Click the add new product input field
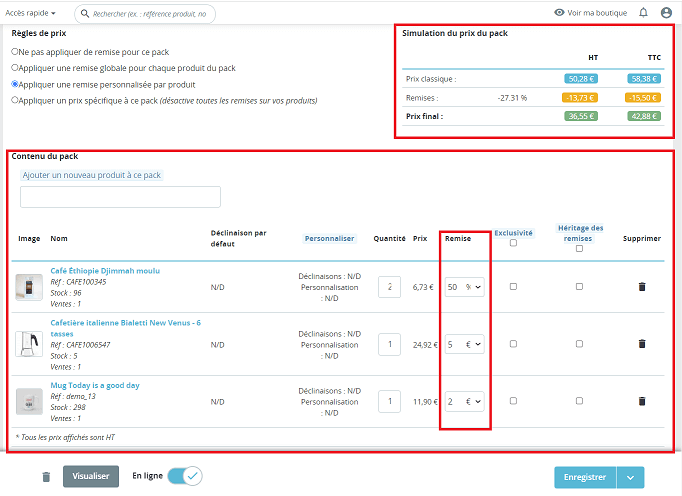The image size is (682, 496). click(120, 196)
